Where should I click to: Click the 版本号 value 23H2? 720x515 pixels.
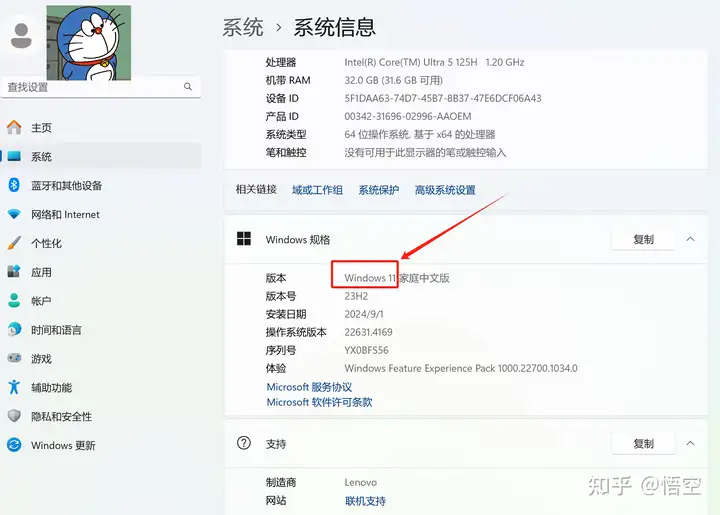[356, 296]
